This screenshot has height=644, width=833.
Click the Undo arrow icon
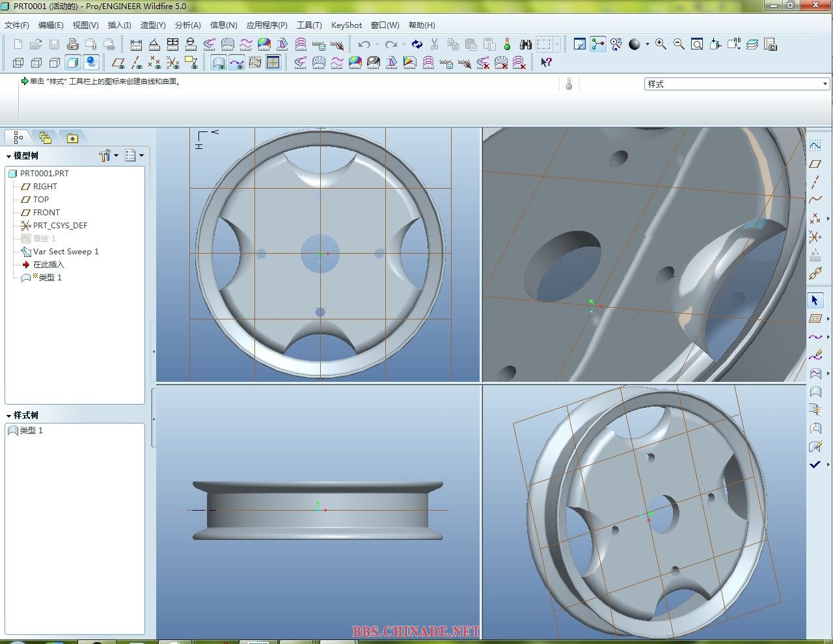[364, 44]
